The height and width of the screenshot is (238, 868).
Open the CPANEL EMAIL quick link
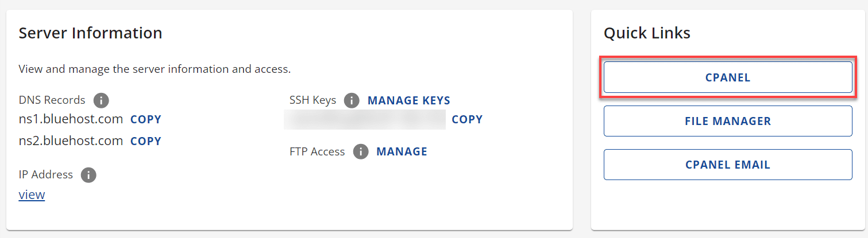[728, 165]
